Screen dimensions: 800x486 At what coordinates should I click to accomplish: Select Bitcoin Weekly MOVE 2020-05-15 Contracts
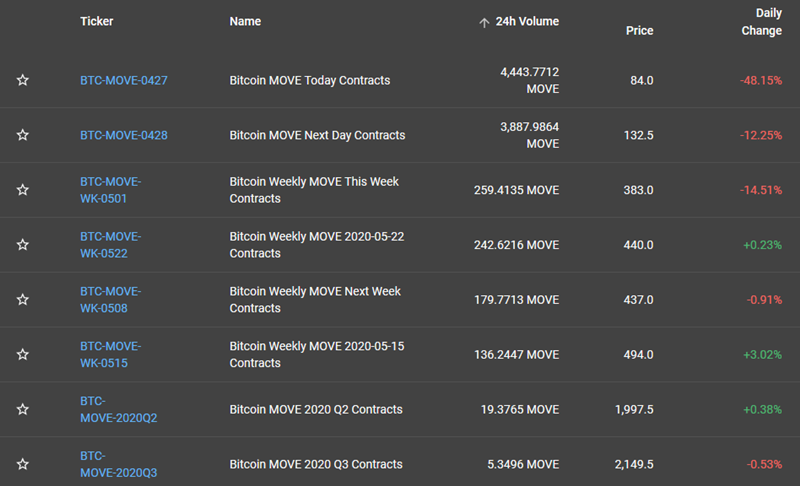coord(317,354)
